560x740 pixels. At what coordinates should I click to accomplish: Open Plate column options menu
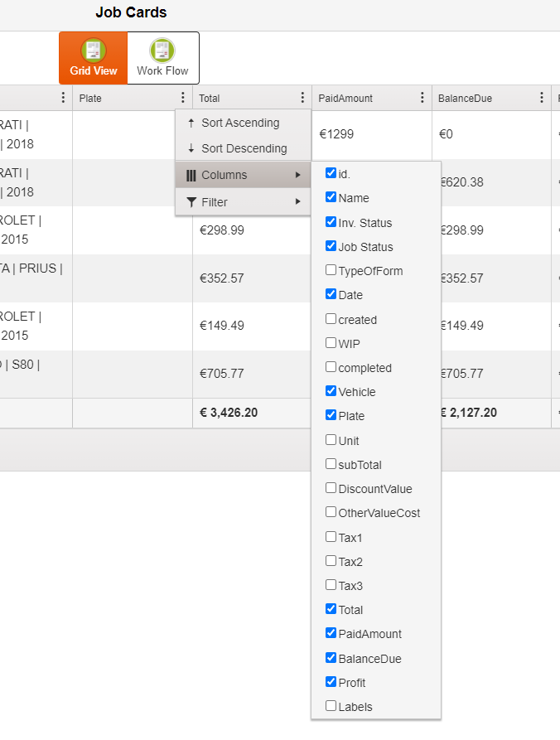(x=183, y=98)
